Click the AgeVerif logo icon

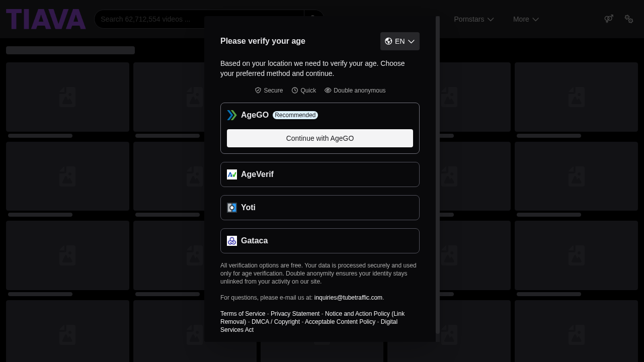pos(232,174)
